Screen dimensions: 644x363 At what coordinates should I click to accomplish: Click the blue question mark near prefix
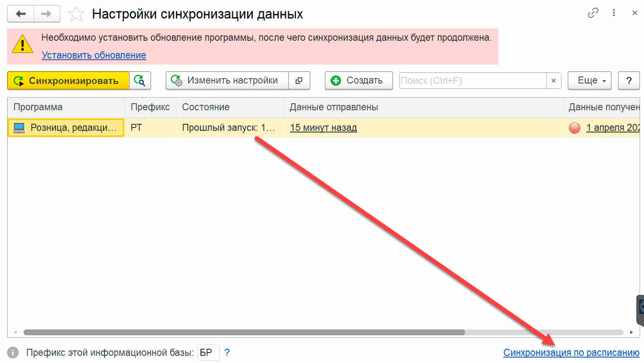(x=227, y=353)
